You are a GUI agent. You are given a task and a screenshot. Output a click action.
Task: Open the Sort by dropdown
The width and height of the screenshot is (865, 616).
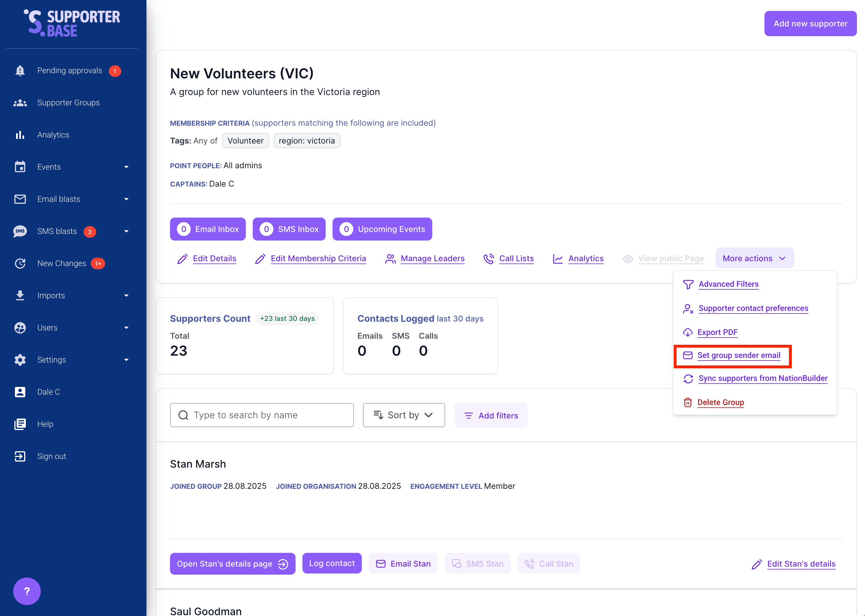click(404, 415)
